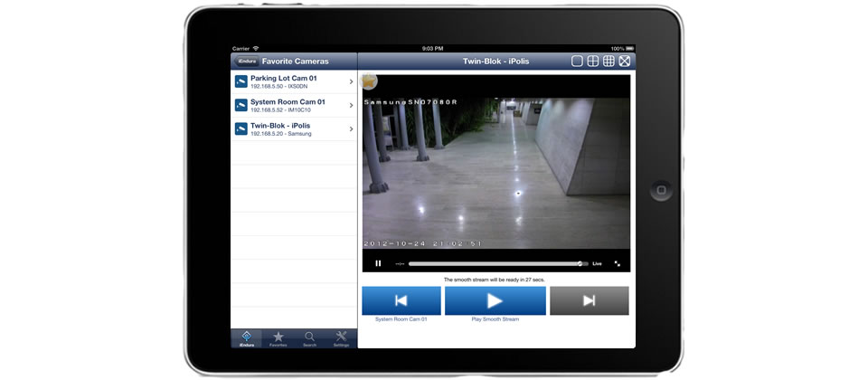Click Wi-Fi icon in status bar

click(x=256, y=49)
